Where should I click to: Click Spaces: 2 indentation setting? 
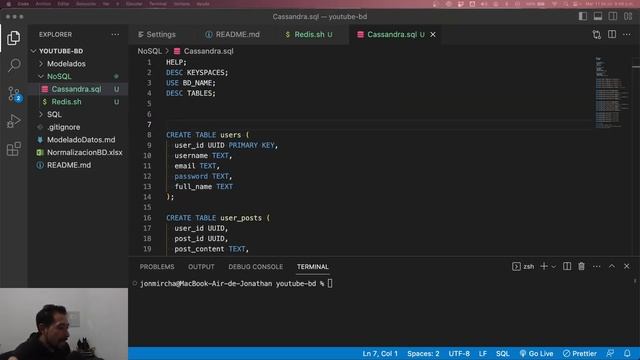pyautogui.click(x=423, y=353)
